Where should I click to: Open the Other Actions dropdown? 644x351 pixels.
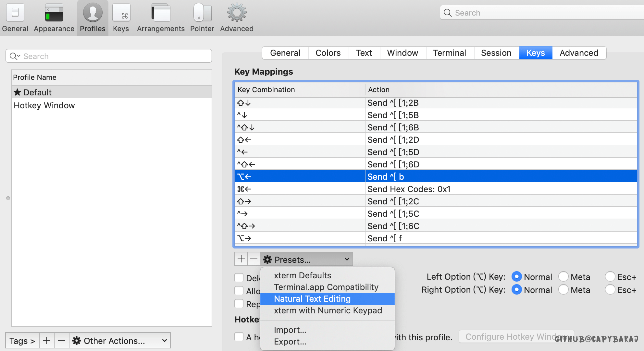120,341
